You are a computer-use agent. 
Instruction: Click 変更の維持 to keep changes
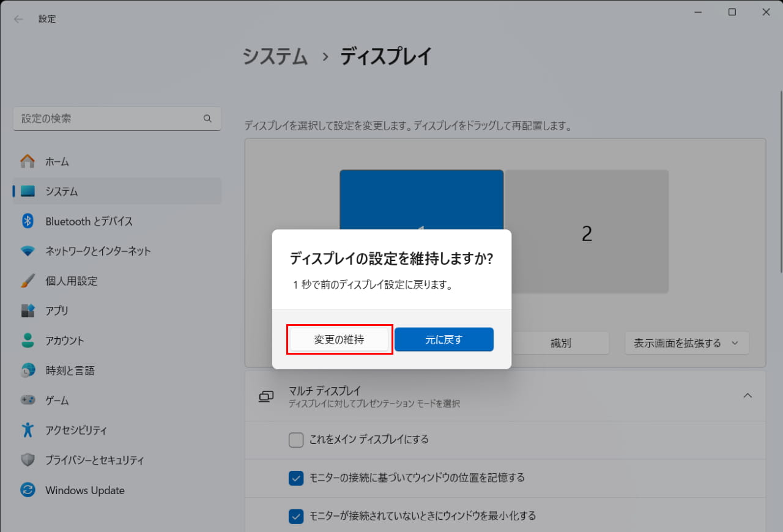tap(339, 339)
